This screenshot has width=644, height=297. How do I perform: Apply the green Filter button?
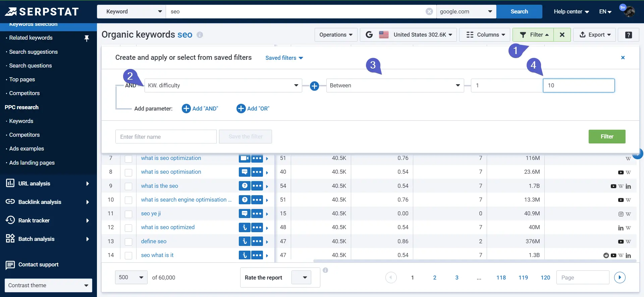(607, 136)
